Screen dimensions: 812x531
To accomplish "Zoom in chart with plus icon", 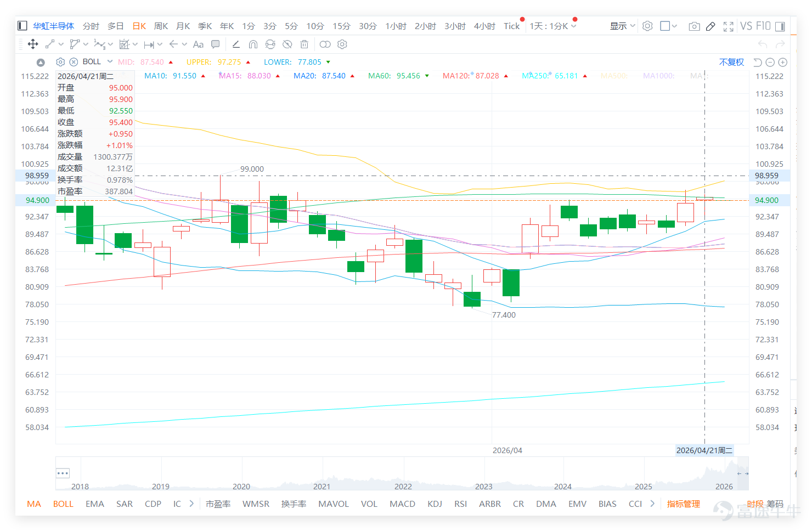I will click(x=783, y=63).
